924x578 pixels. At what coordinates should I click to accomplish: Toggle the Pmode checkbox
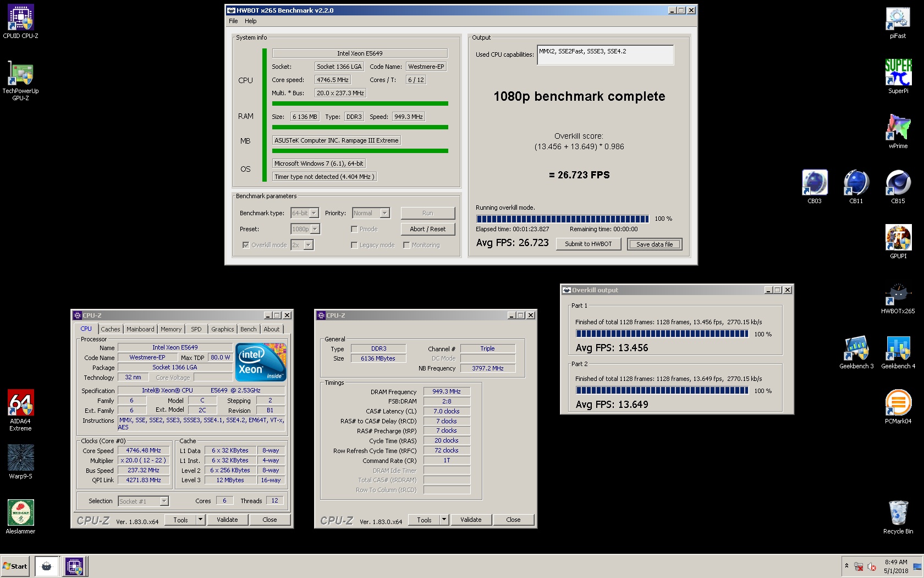click(x=354, y=229)
